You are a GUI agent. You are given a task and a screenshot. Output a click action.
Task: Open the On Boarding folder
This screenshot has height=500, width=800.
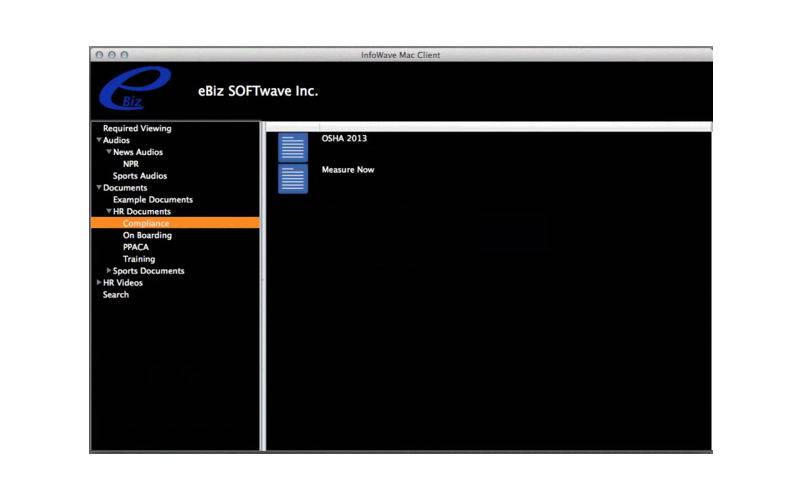pyautogui.click(x=147, y=235)
